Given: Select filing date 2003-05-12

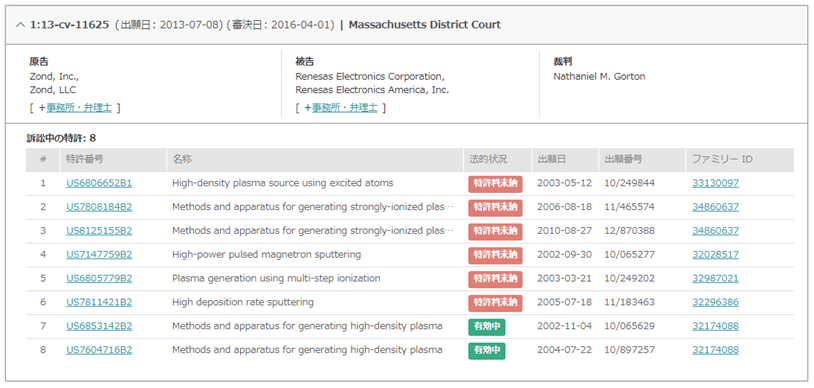Looking at the screenshot, I should tap(564, 183).
